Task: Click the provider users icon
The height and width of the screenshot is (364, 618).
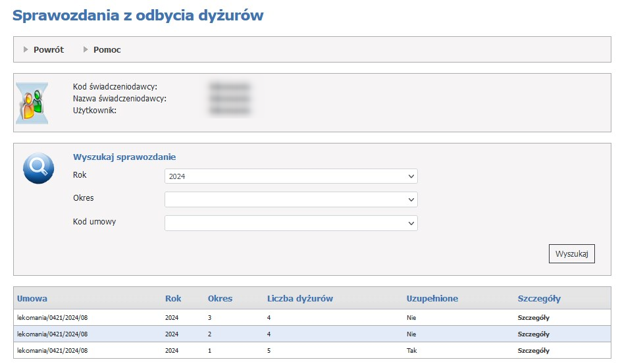Action: tap(32, 103)
